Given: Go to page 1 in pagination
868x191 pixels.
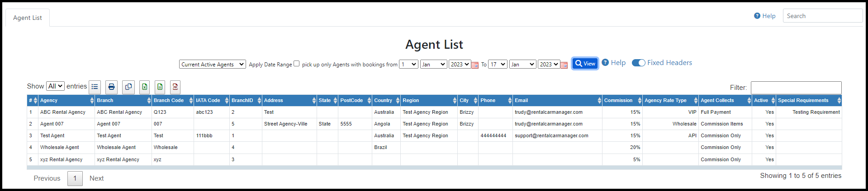Looking at the screenshot, I should pyautogui.click(x=75, y=178).
